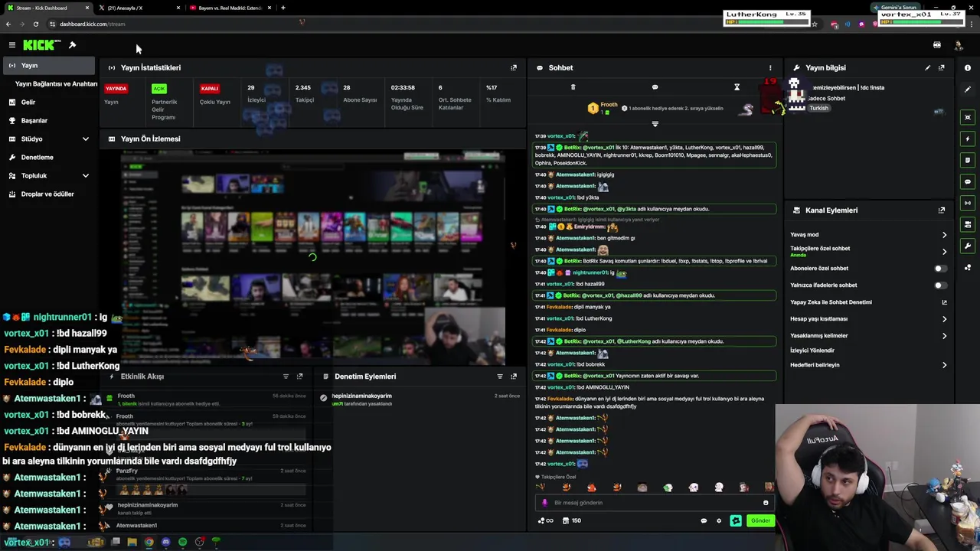Open Yayın Bağlantısı ve Anahtarı page
Viewport: 980px width, 551px height.
[x=56, y=84]
